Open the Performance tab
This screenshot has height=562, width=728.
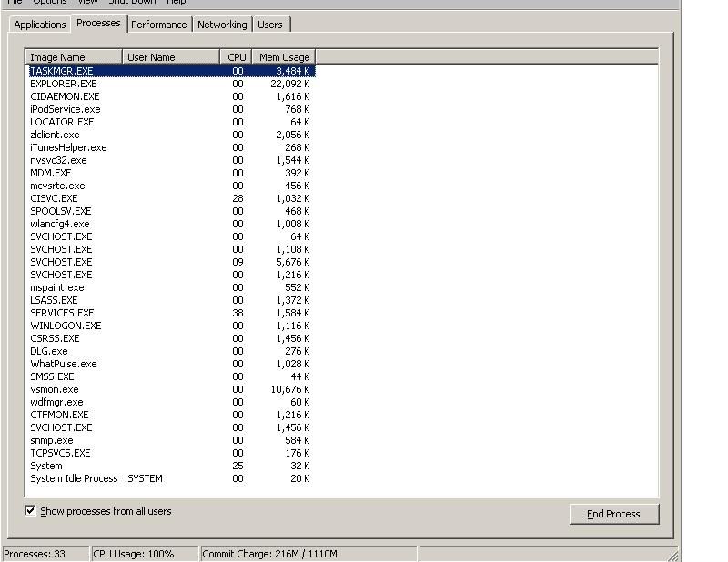158,25
